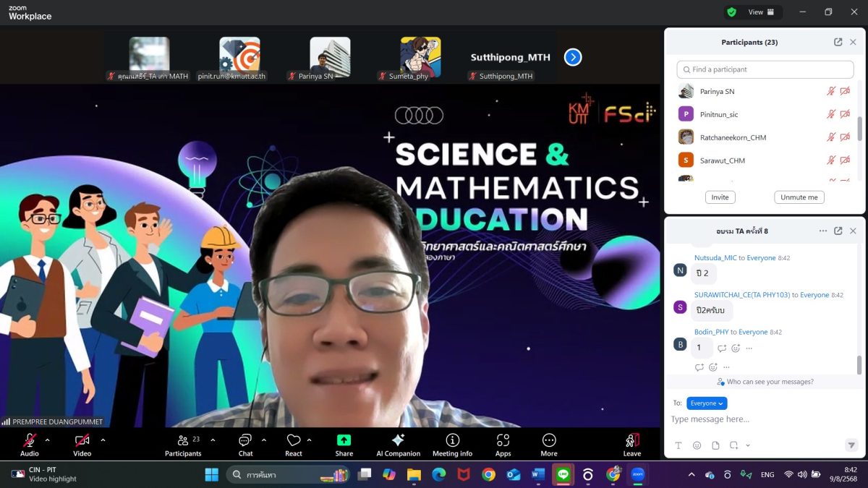The image size is (868, 488).
Task: Select Ratchaneekorn_CHM in the participants list
Action: [x=763, y=137]
